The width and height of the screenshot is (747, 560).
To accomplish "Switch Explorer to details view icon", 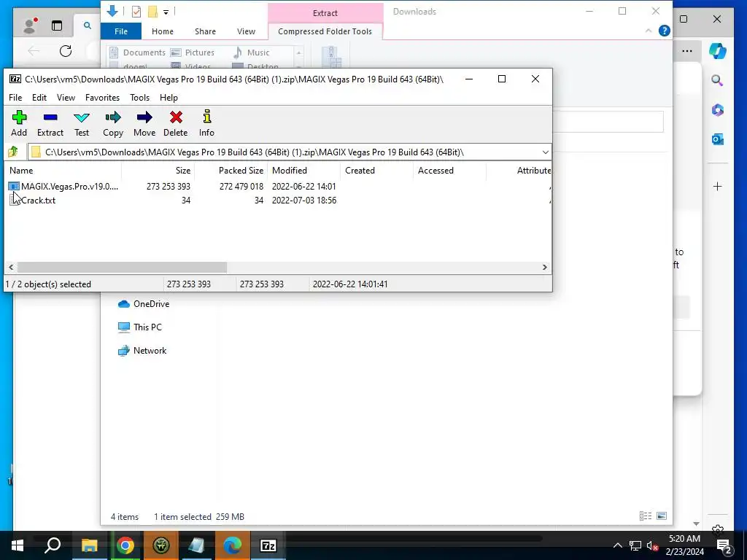I will [x=646, y=516].
